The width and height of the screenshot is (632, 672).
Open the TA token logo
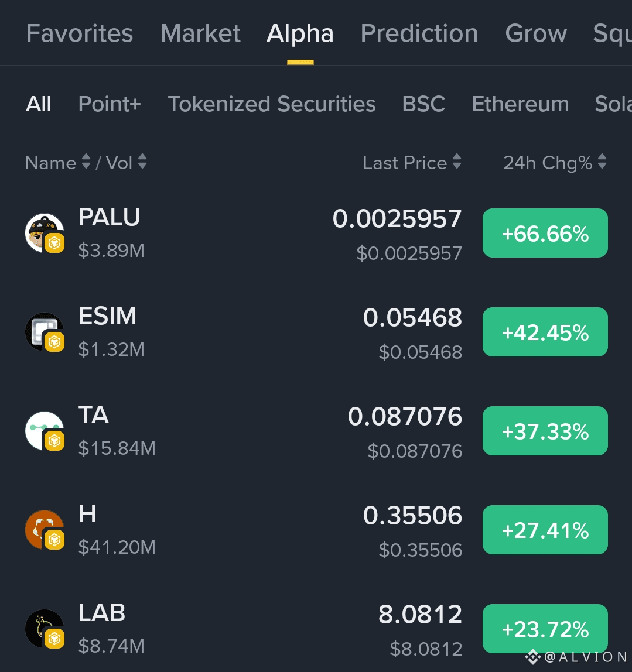coord(45,431)
